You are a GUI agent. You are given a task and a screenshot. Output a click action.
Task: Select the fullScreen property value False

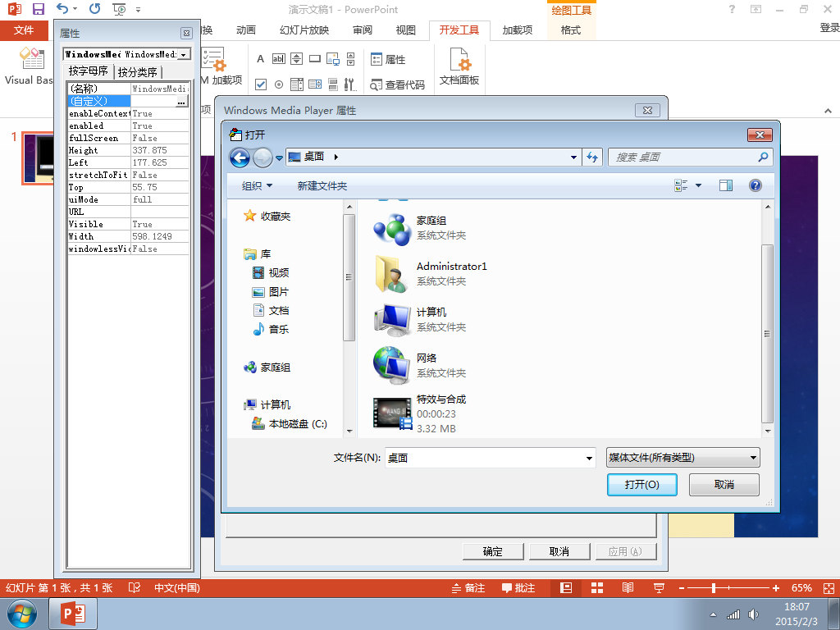160,138
